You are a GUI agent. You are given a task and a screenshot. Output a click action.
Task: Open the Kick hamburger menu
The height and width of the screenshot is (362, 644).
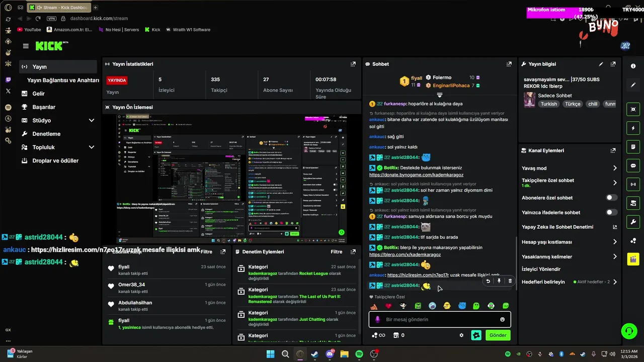click(26, 46)
